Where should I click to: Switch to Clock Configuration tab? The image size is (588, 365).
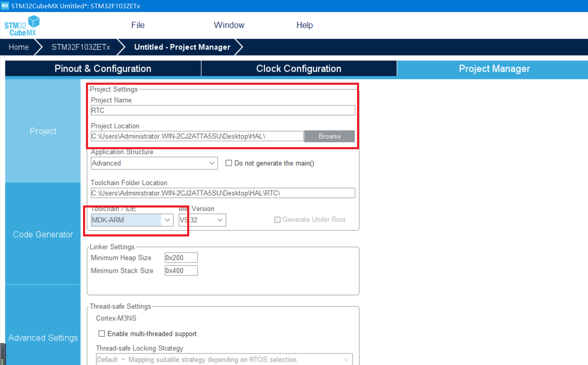[299, 69]
